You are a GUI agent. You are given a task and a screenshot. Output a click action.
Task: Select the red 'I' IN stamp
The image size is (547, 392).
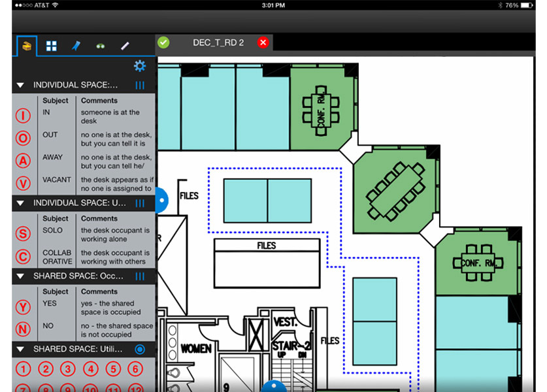(24, 116)
